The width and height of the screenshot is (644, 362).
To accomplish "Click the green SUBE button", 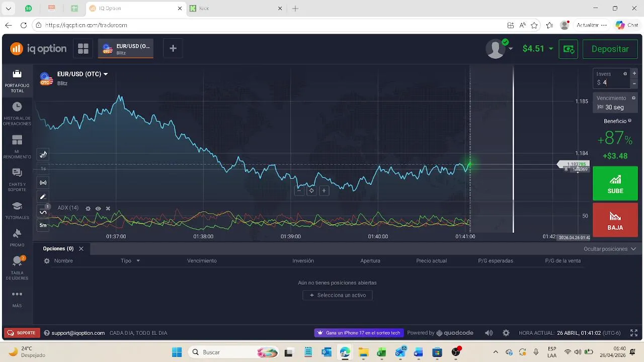I will [x=615, y=183].
